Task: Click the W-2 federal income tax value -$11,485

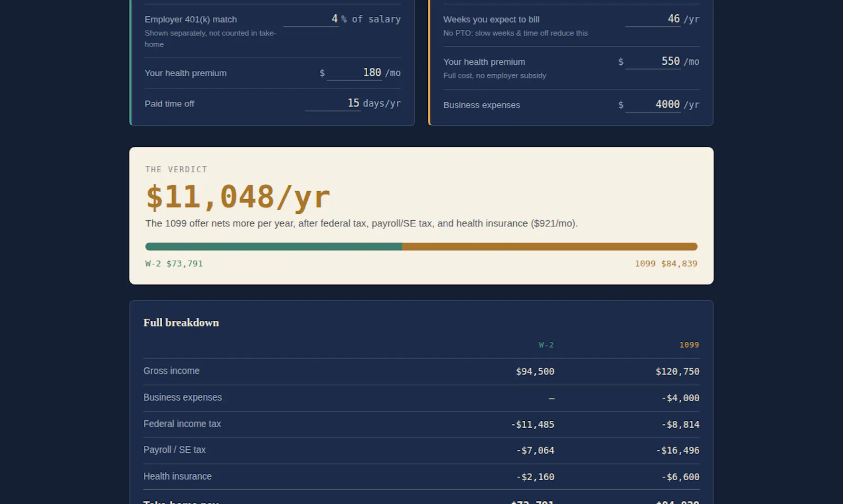Action: [532, 424]
